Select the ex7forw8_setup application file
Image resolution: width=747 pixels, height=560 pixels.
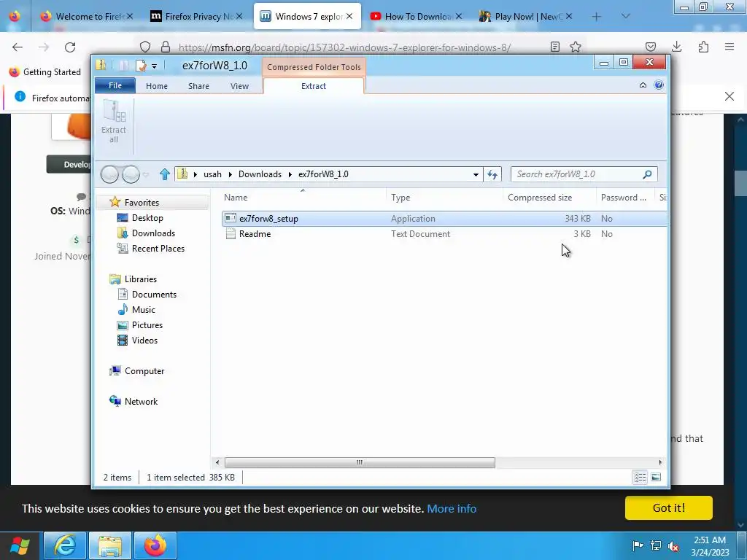268,219
